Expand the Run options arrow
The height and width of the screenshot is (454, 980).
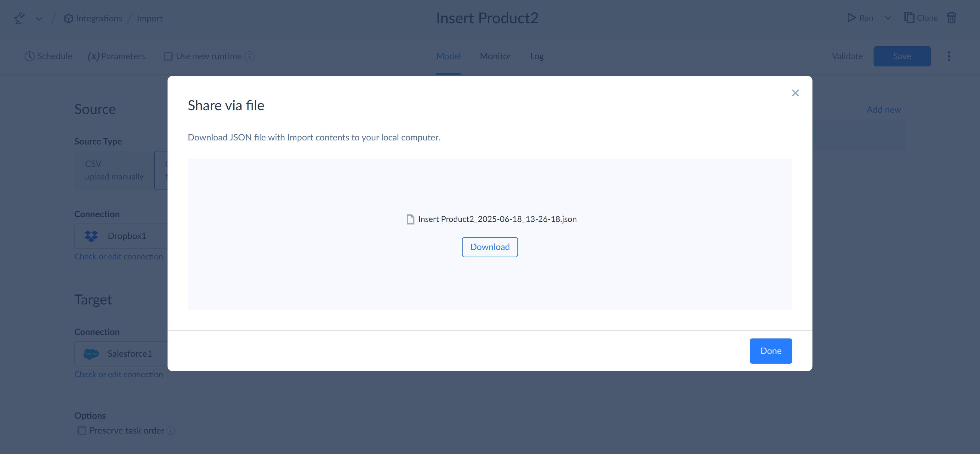click(x=888, y=18)
